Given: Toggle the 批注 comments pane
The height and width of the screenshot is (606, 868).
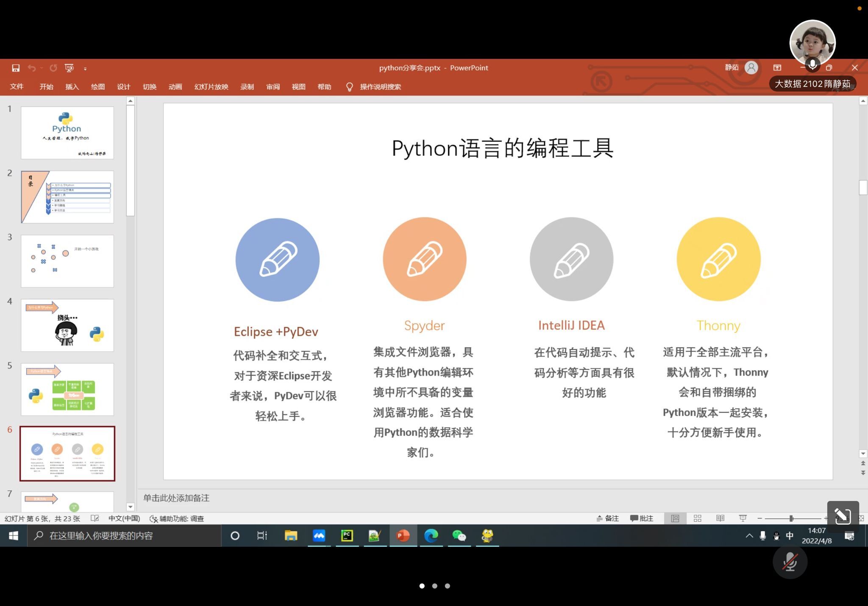Looking at the screenshot, I should (642, 518).
